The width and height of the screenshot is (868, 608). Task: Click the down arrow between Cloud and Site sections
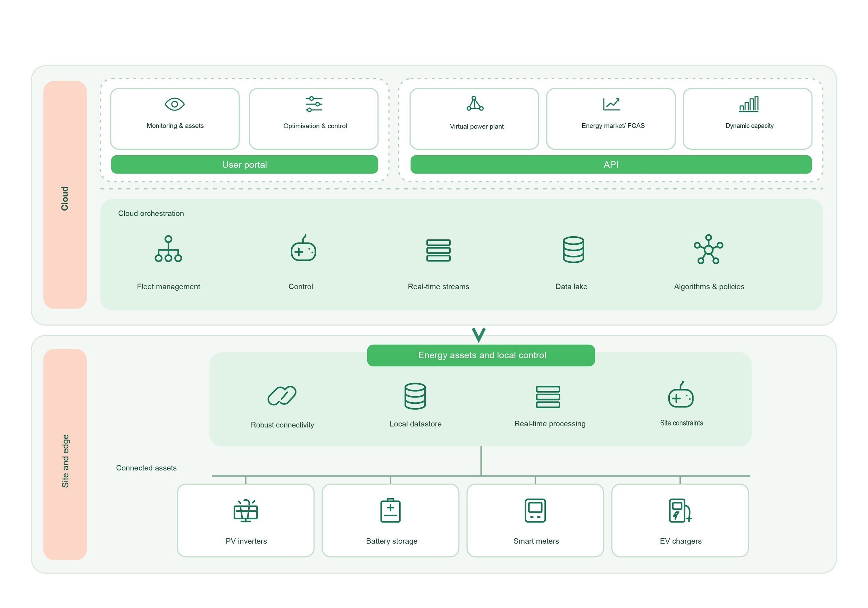click(x=478, y=335)
